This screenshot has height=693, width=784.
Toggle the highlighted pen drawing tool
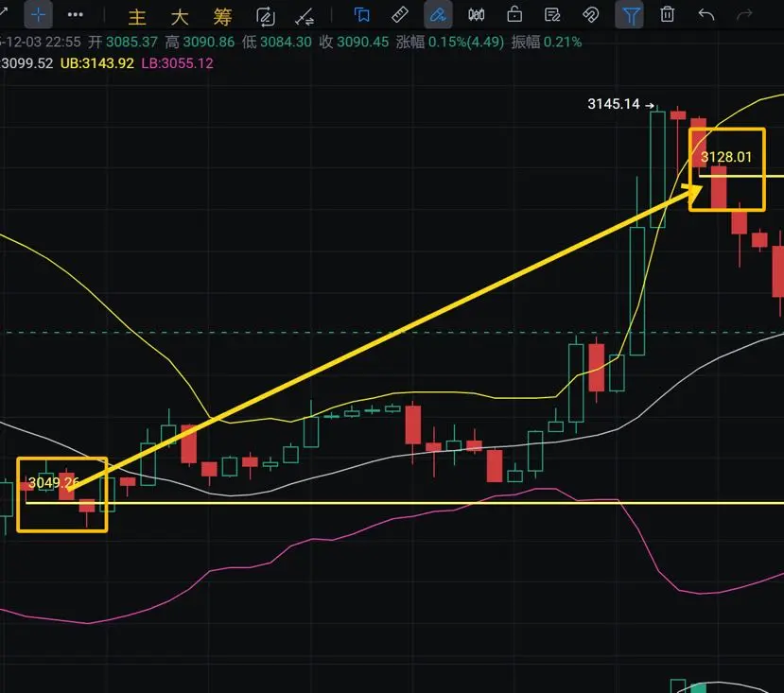[x=438, y=15]
